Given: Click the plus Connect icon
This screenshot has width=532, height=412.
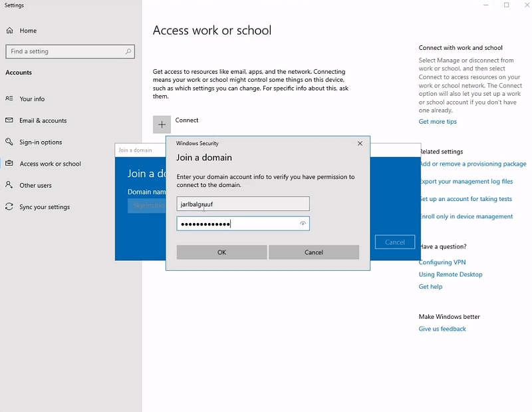Looking at the screenshot, I should coord(162,124).
